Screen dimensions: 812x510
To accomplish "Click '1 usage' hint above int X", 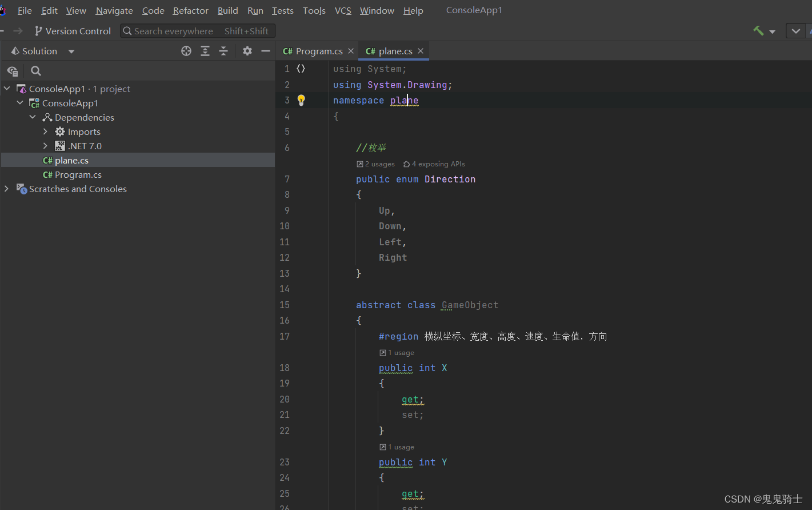I will tap(397, 353).
